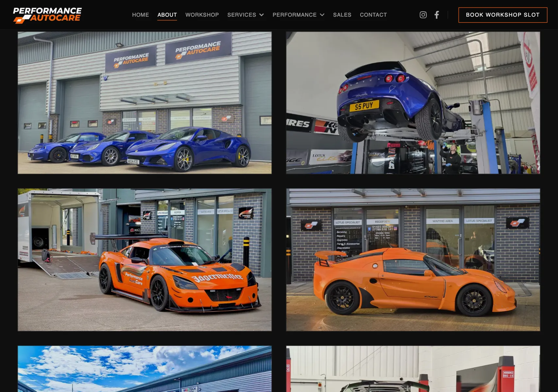
Task: Select the About menu item
Action: tap(167, 15)
